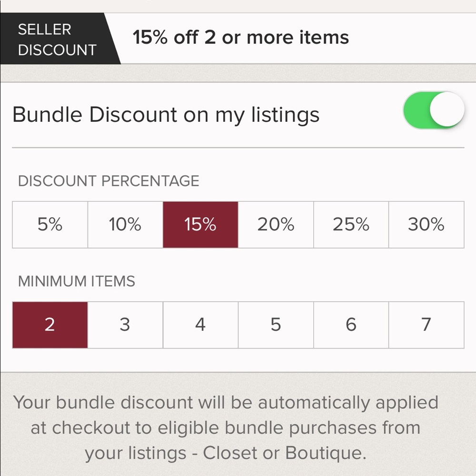Set minimum items to 5
This screenshot has width=476, height=476.
point(275,325)
